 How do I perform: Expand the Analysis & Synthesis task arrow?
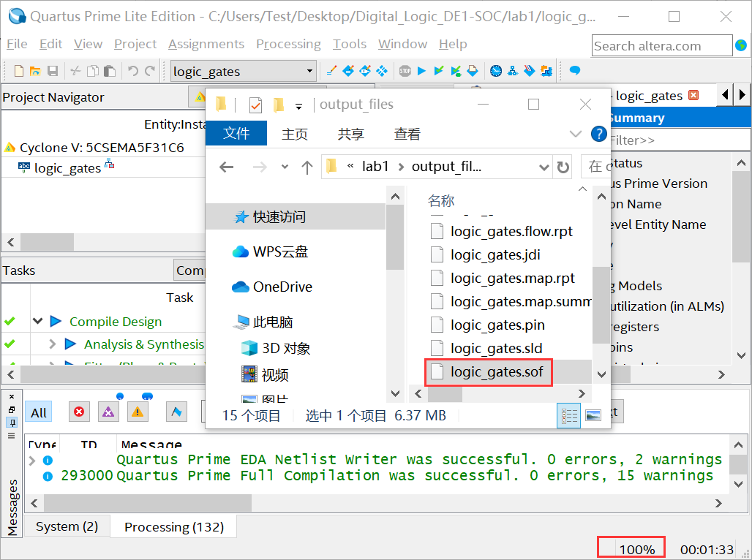(x=52, y=344)
